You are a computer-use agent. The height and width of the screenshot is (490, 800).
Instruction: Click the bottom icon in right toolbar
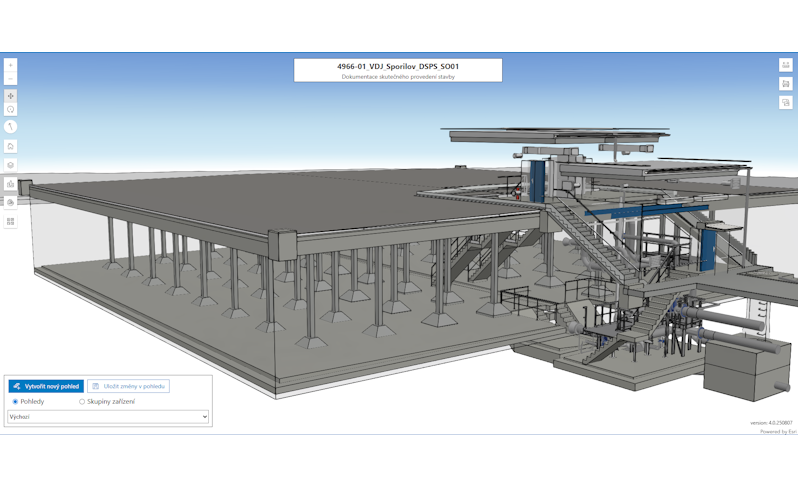pos(786,101)
